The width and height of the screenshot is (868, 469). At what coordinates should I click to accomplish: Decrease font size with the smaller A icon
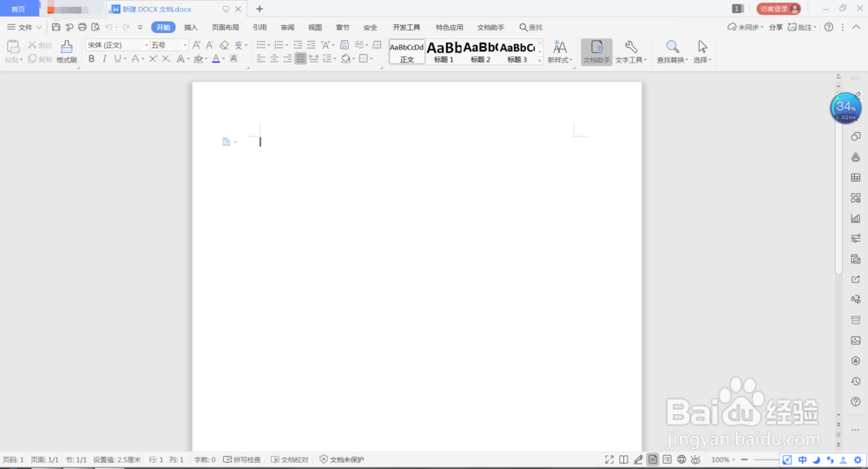coord(209,45)
